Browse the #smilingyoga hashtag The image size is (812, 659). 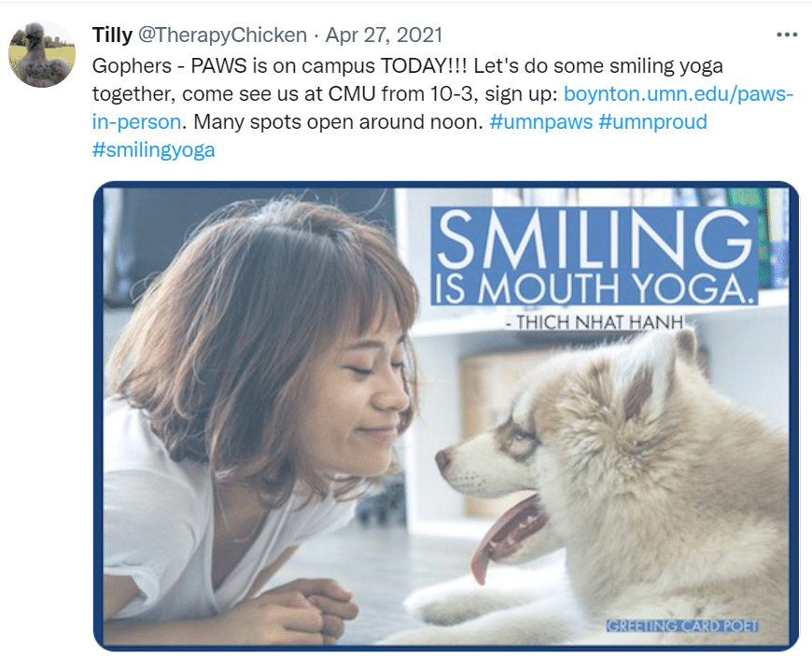[154, 149]
